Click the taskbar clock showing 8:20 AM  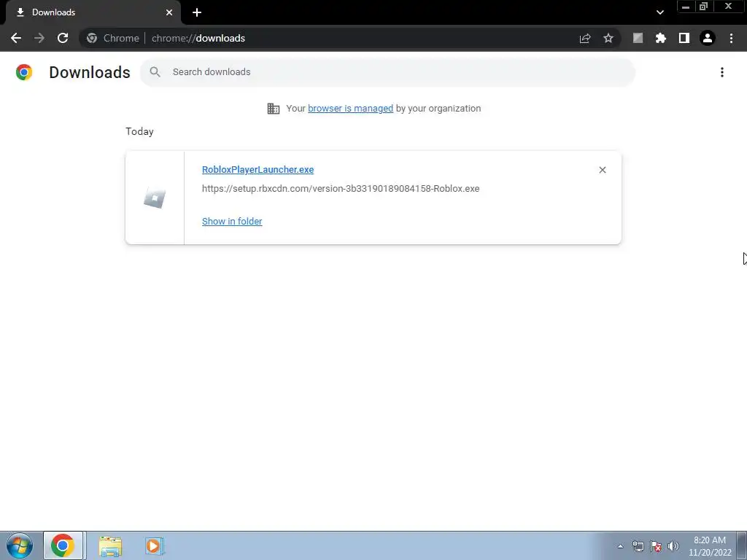(709, 546)
